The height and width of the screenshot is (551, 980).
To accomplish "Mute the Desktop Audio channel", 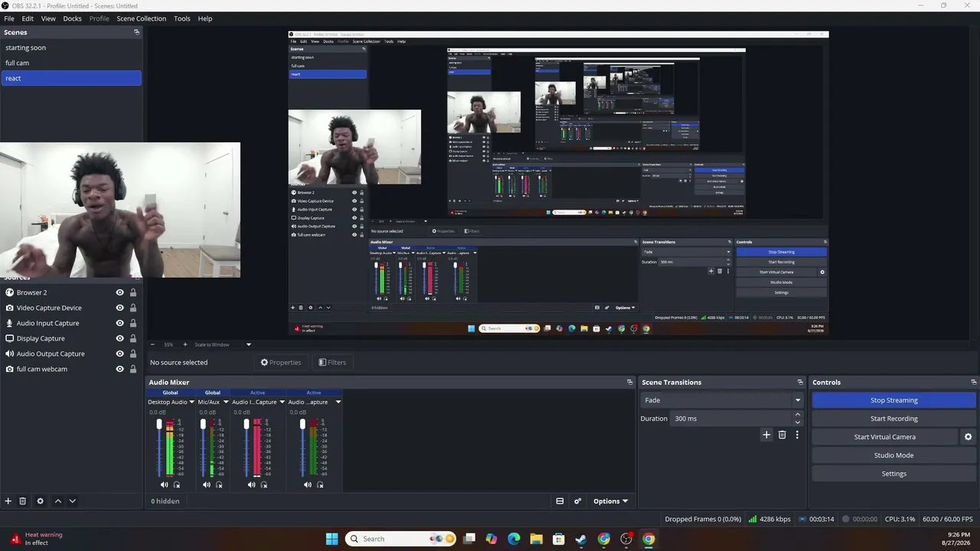I will 164,484.
